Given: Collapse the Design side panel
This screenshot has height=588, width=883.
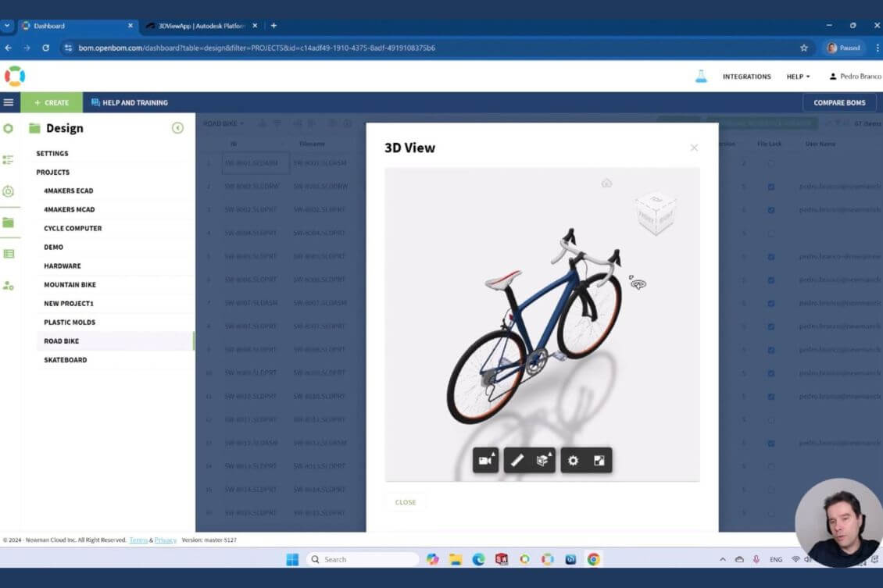Looking at the screenshot, I should [x=177, y=128].
